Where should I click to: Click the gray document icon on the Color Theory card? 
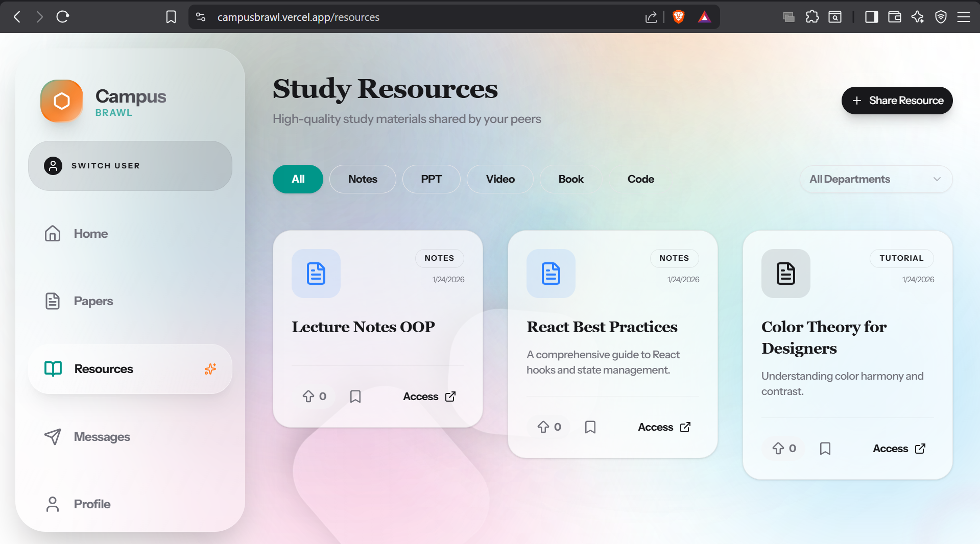pyautogui.click(x=786, y=274)
